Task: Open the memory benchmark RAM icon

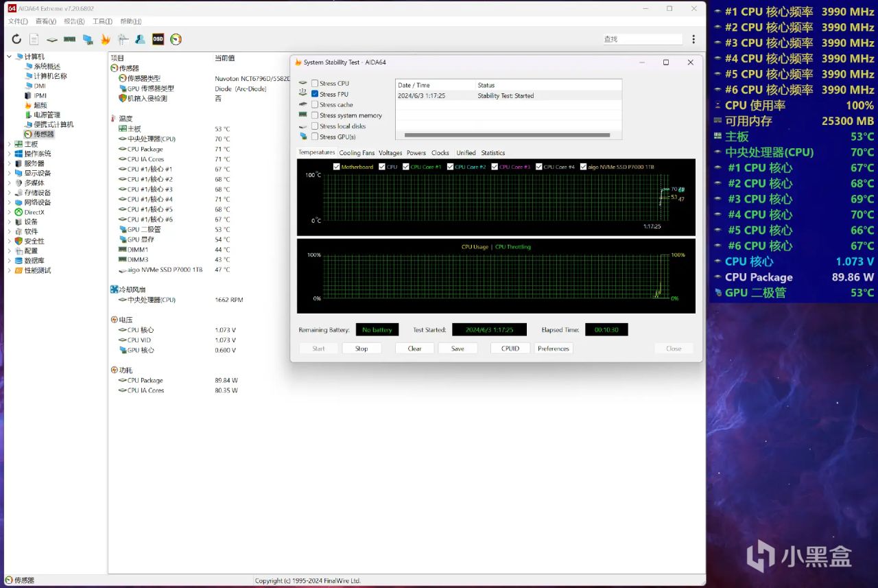Action: (70, 40)
